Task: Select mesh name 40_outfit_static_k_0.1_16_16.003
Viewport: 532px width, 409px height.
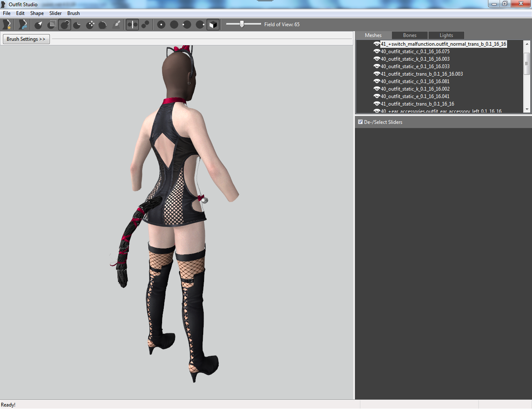Action: 415,59
